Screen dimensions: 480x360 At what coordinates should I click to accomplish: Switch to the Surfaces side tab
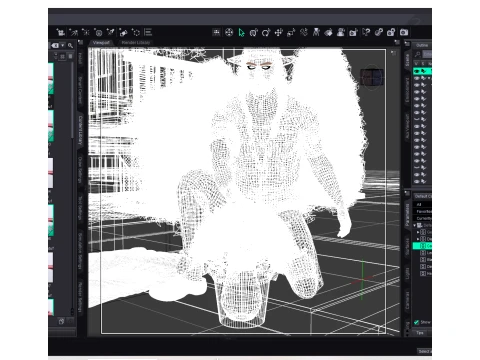407,247
